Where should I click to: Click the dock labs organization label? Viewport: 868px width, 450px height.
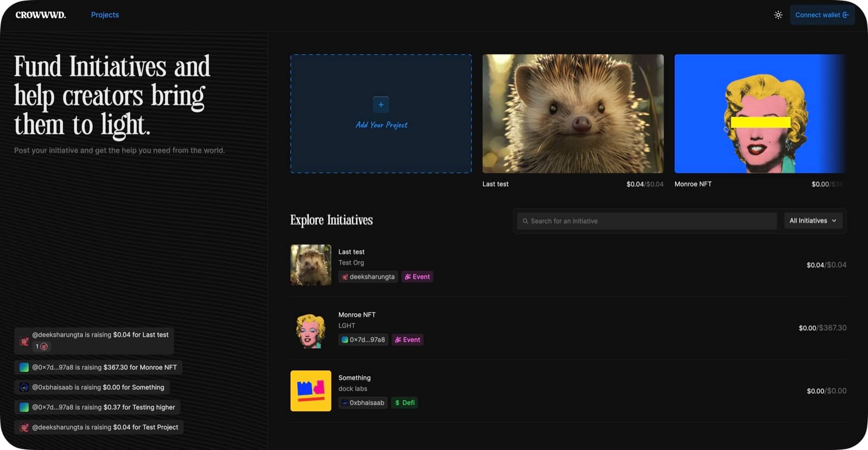click(353, 389)
